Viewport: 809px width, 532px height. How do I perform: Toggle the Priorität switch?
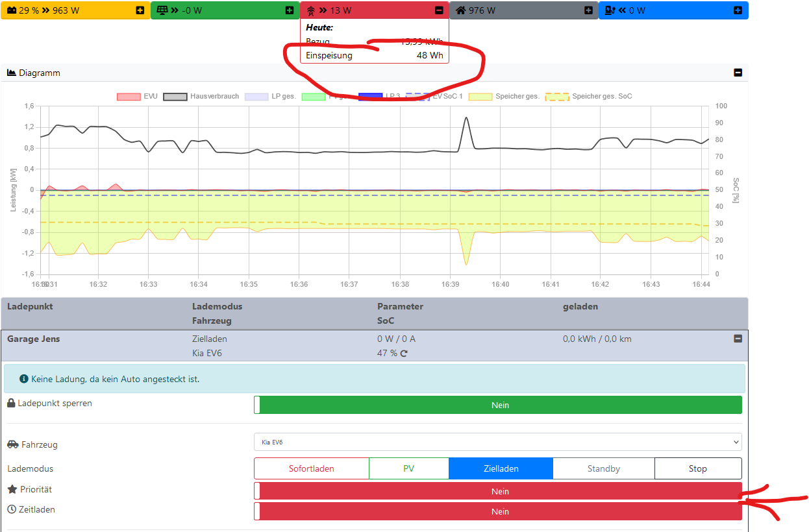pos(497,492)
